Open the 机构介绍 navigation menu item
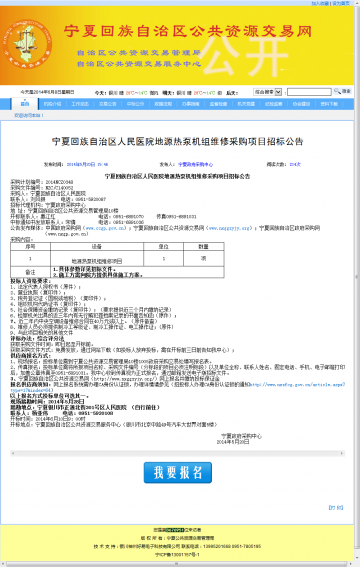 pyautogui.click(x=52, y=104)
